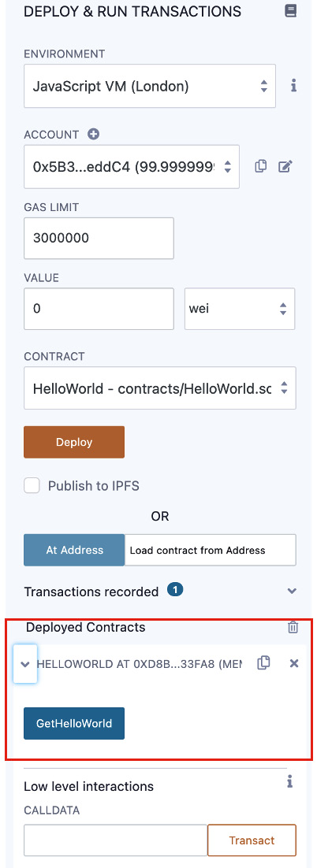This screenshot has height=868, width=317.
Task: Click the edit/sign message icon beside account
Action: [285, 166]
